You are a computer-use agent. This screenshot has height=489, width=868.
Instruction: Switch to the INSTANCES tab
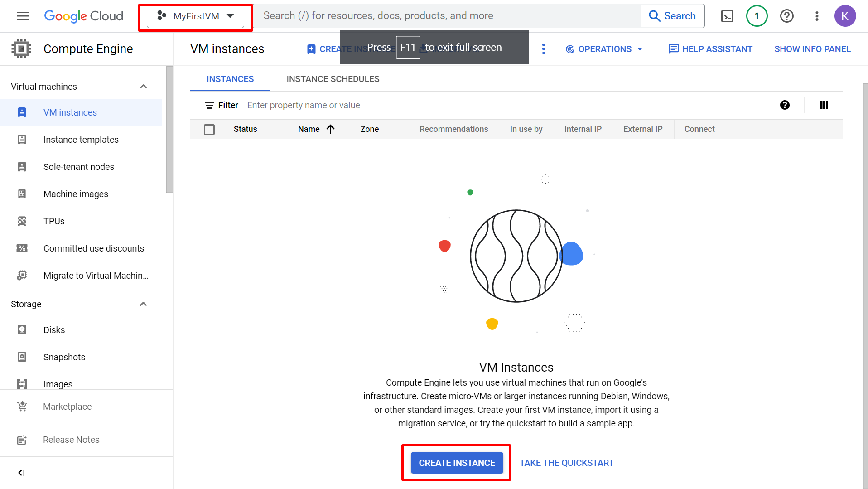click(x=230, y=79)
